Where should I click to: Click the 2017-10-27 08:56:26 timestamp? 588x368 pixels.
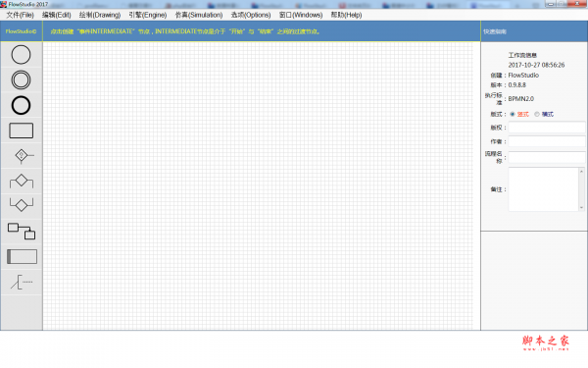pyautogui.click(x=536, y=65)
